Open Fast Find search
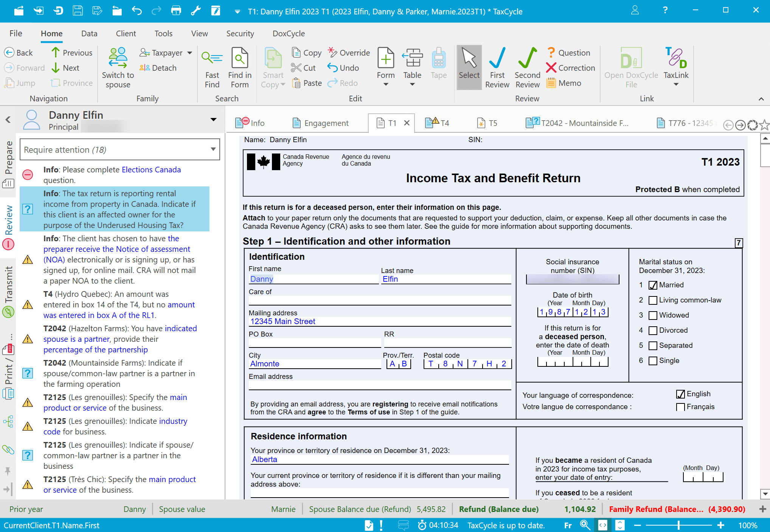The height and width of the screenshot is (532, 770). (212, 68)
